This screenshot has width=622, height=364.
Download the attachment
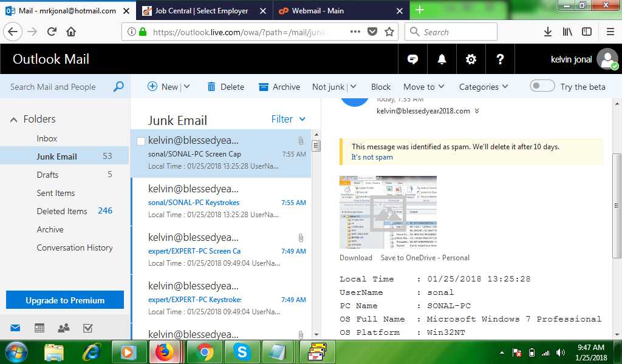[x=356, y=257]
